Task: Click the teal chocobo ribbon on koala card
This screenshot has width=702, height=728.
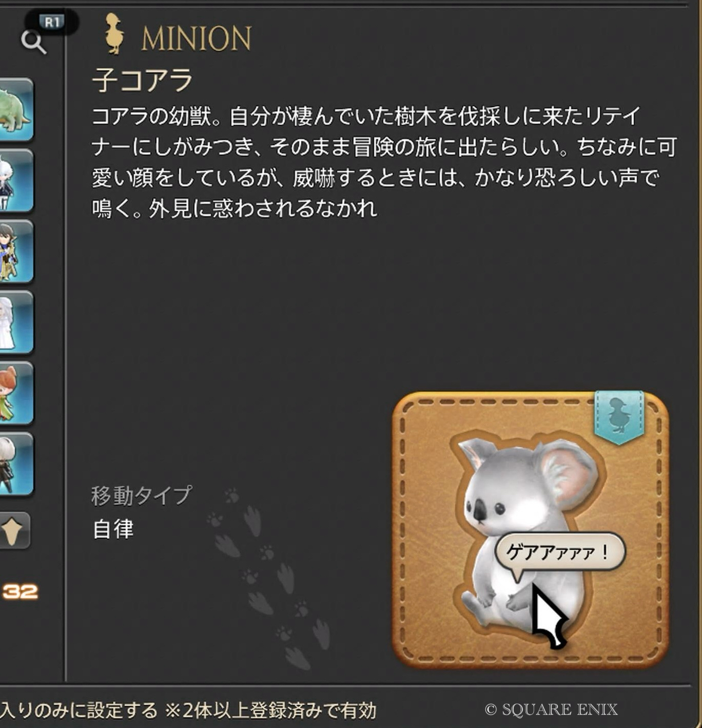Action: (x=619, y=417)
